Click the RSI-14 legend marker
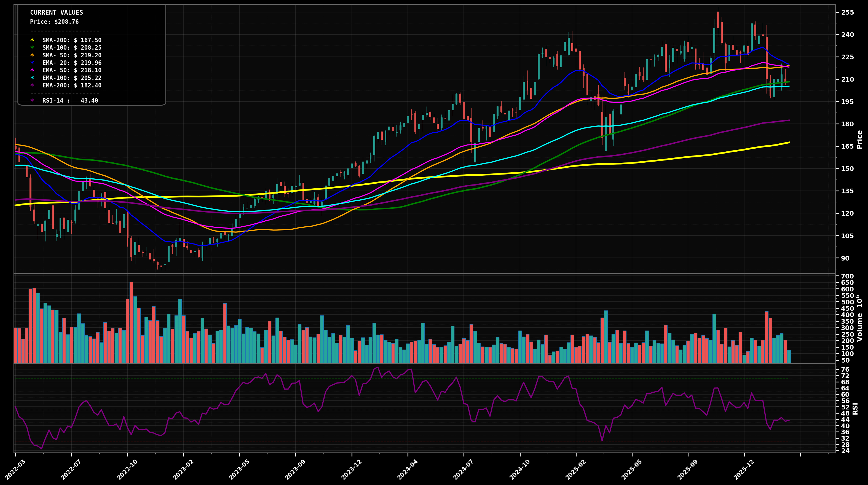 pyautogui.click(x=32, y=100)
